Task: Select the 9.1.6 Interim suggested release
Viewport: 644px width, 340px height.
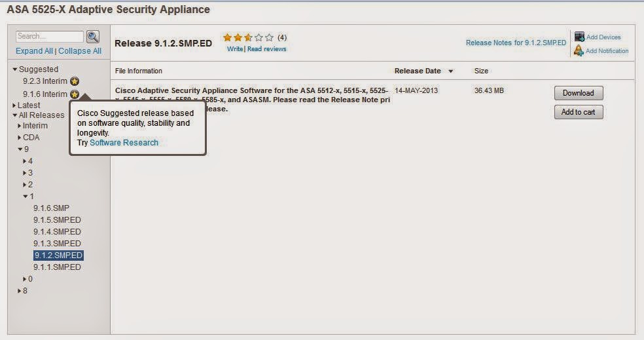Action: [x=45, y=94]
